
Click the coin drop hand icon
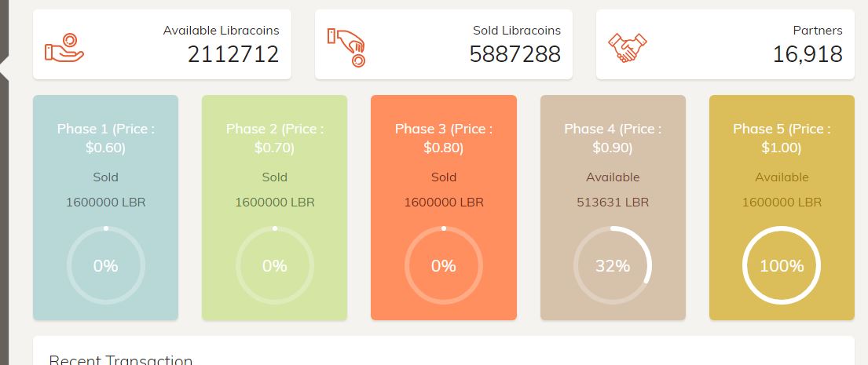point(346,48)
